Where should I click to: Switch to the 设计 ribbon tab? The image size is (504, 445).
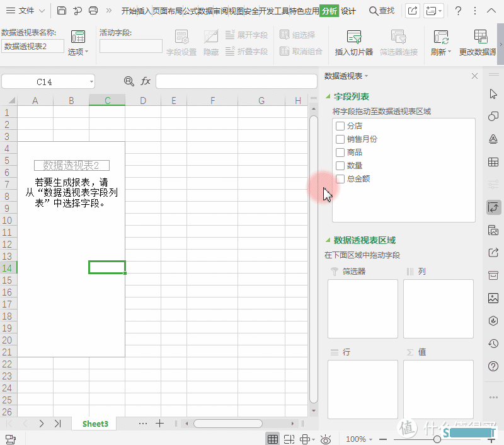coord(348,11)
